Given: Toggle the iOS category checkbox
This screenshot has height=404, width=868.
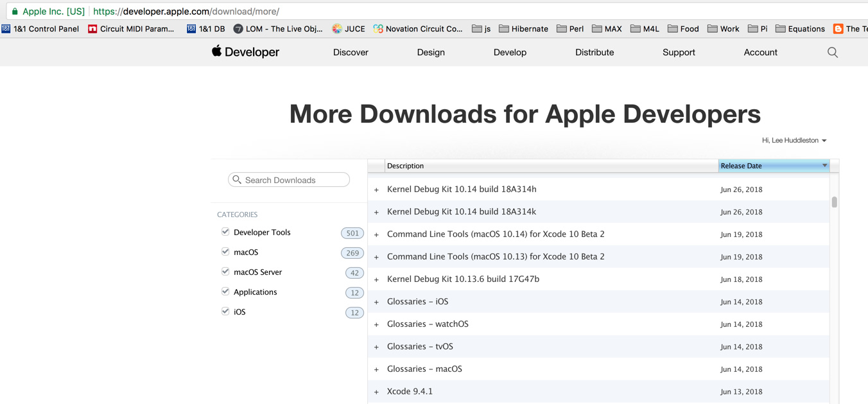Looking at the screenshot, I should [x=225, y=312].
